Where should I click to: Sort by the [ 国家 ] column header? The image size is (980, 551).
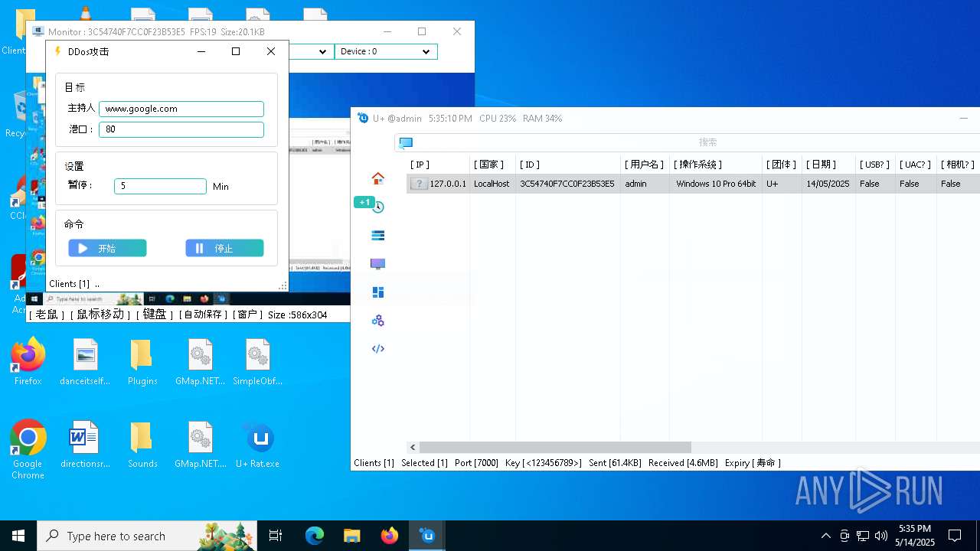point(492,165)
